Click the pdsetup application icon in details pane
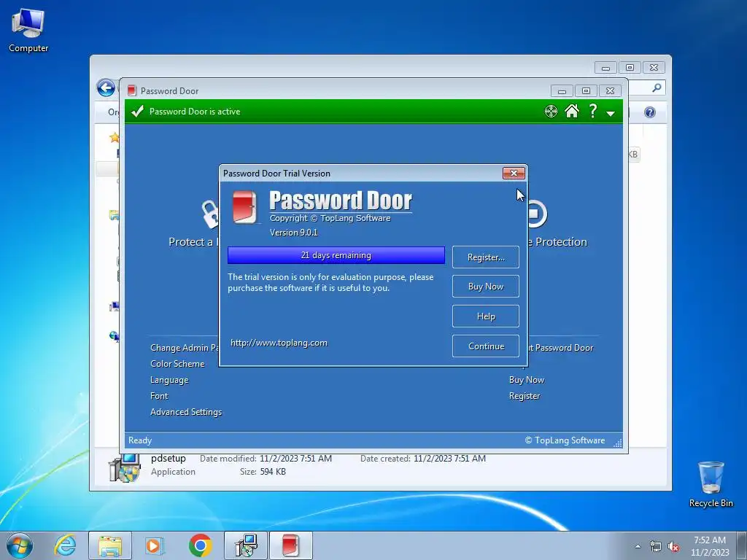The height and width of the screenshot is (560, 747). point(124,467)
